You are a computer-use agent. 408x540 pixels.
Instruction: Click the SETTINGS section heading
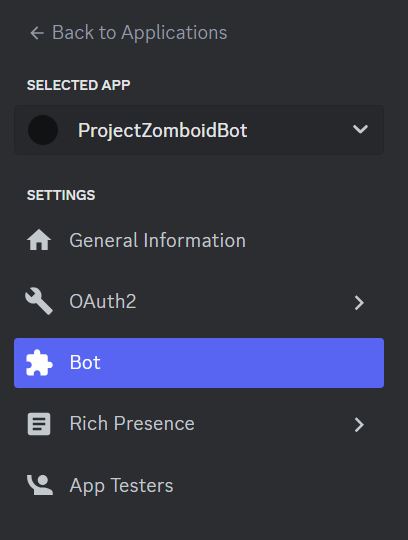61,195
